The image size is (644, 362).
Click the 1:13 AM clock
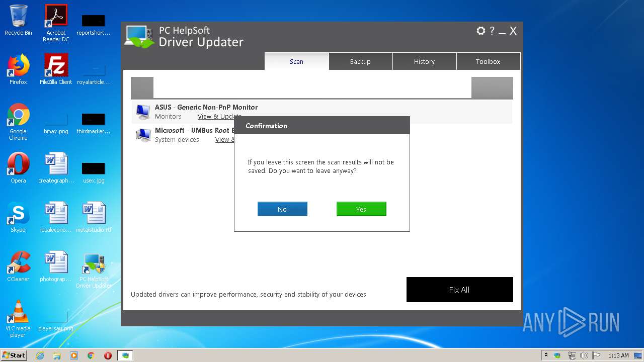(618, 355)
